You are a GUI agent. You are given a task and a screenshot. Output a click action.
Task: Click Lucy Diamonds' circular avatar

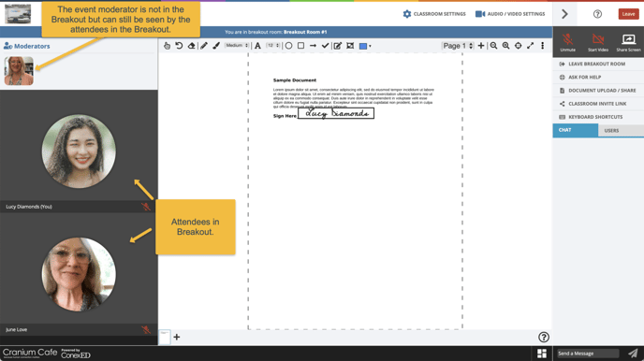(79, 152)
